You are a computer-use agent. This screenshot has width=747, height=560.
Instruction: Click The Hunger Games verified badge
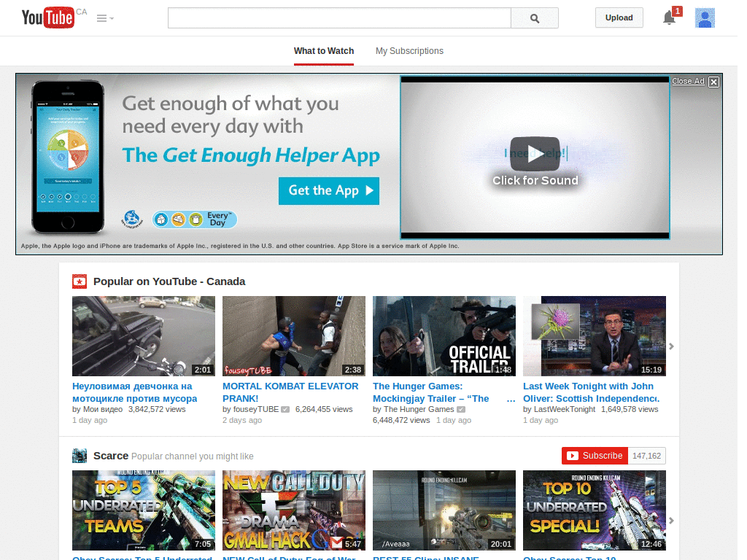click(461, 410)
